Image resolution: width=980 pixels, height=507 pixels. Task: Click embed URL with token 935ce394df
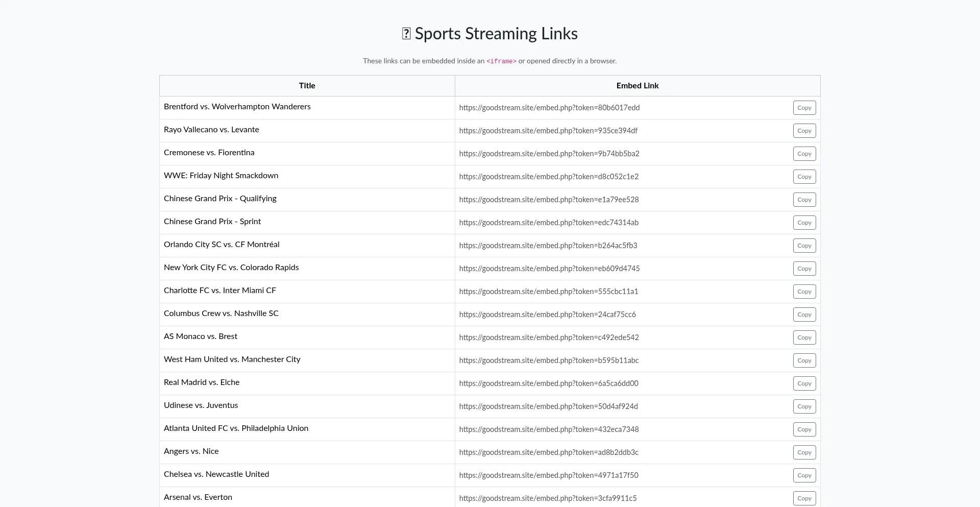tap(548, 131)
